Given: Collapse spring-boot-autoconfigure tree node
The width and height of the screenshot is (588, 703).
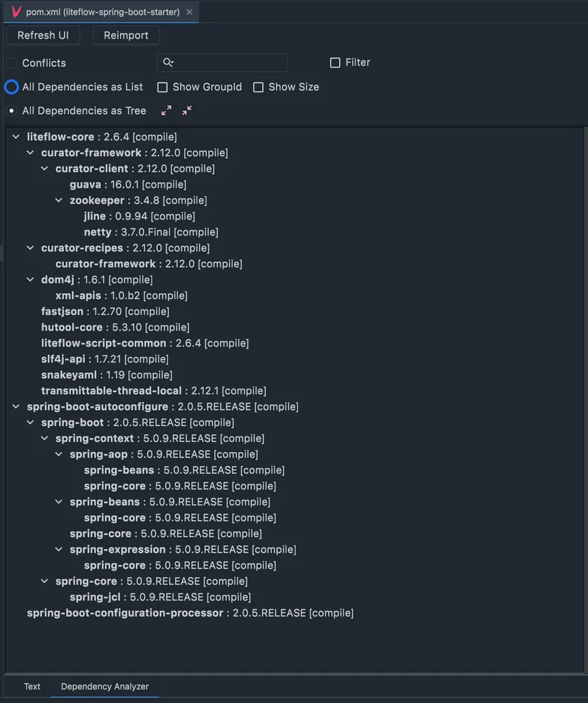Looking at the screenshot, I should pos(16,406).
